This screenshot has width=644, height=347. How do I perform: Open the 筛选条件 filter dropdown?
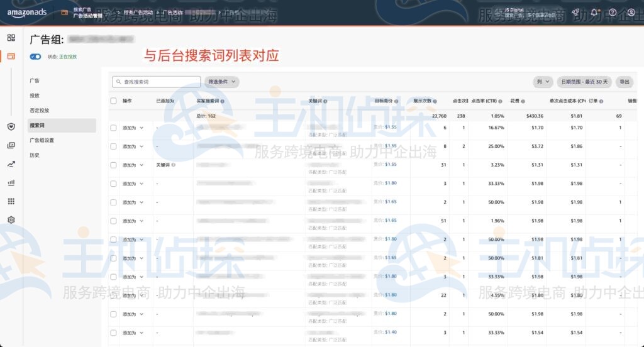coord(222,82)
